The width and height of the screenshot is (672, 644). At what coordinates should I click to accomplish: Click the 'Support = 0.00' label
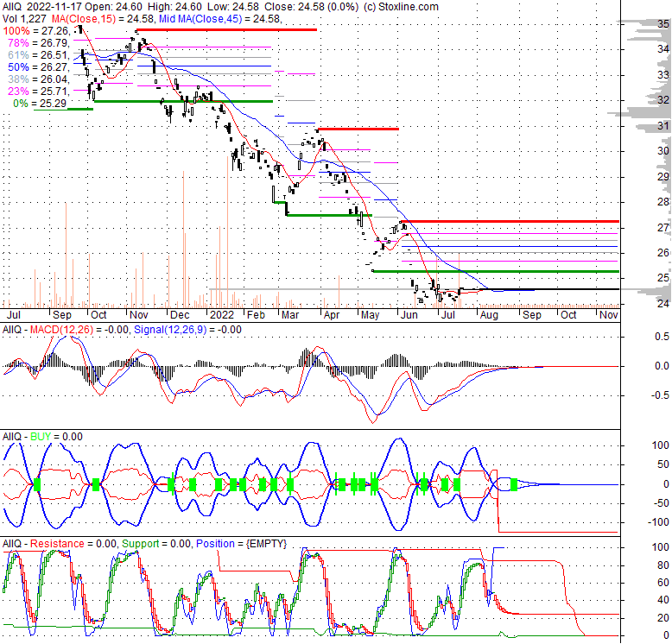click(156, 543)
